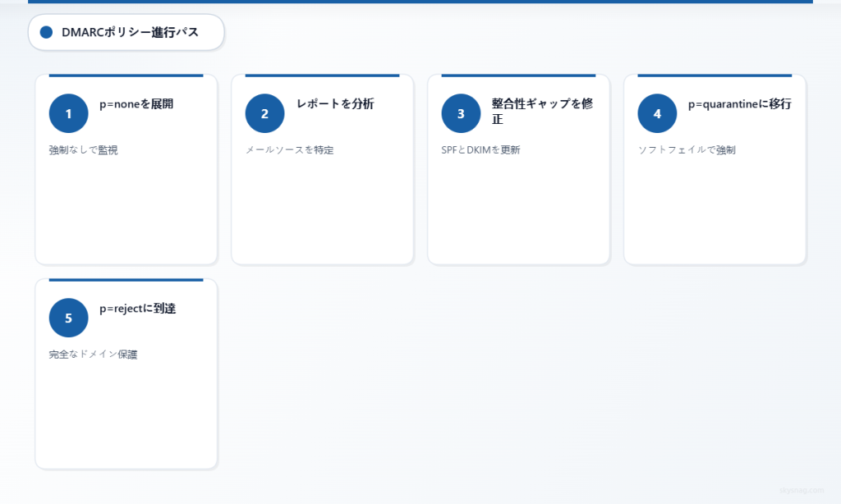Click the blue dot beside DMARCポリシー進行パス
This screenshot has width=841, height=504.
46,32
